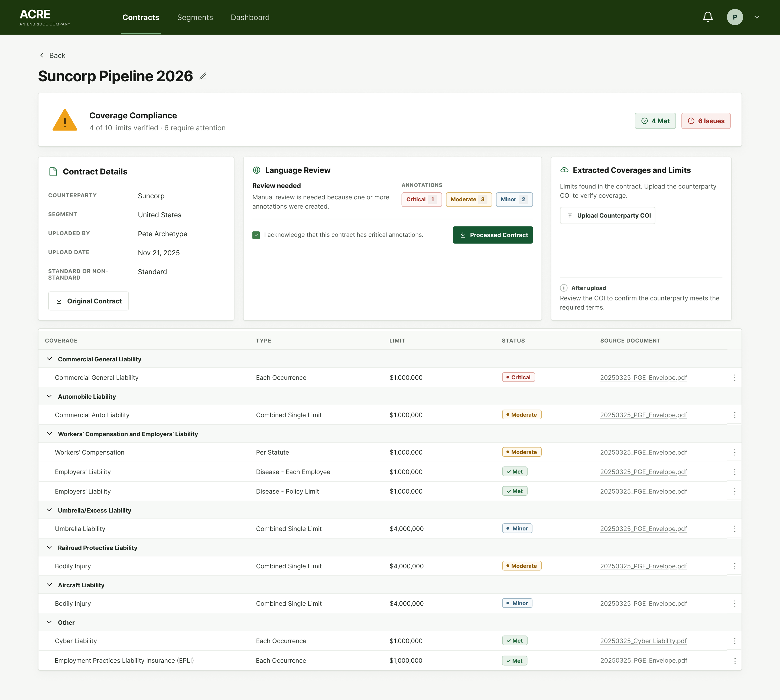Open row menu for Disease - Each Employee
Image resolution: width=780 pixels, height=700 pixels.
[735, 472]
